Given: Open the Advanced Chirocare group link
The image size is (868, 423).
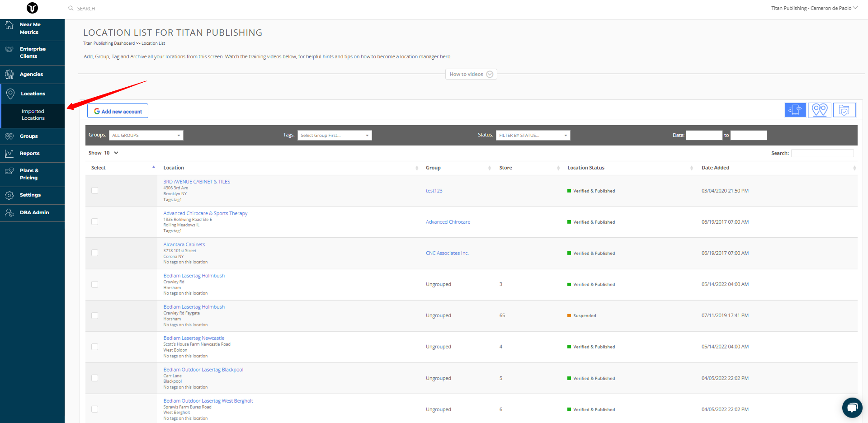Looking at the screenshot, I should 448,222.
